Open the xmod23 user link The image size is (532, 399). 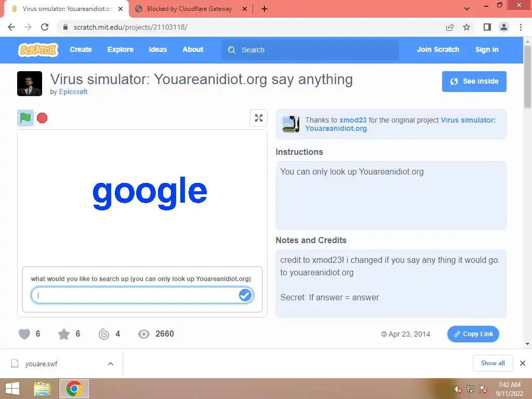(x=353, y=120)
